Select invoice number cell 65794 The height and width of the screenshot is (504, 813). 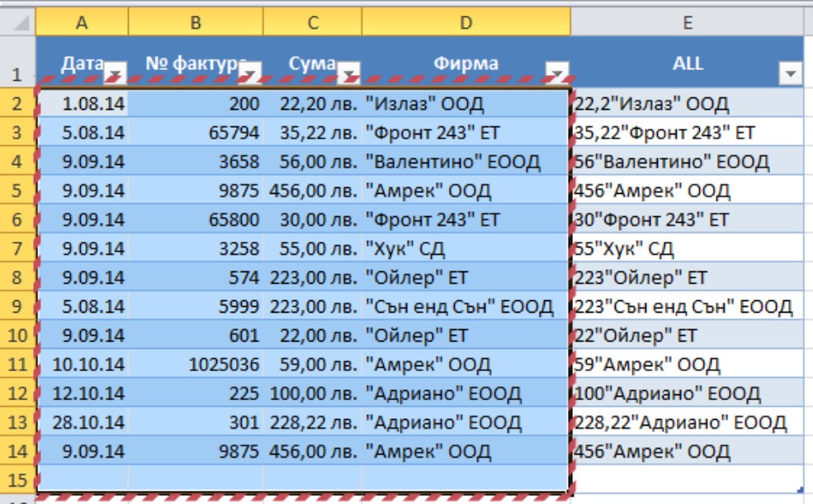click(196, 132)
